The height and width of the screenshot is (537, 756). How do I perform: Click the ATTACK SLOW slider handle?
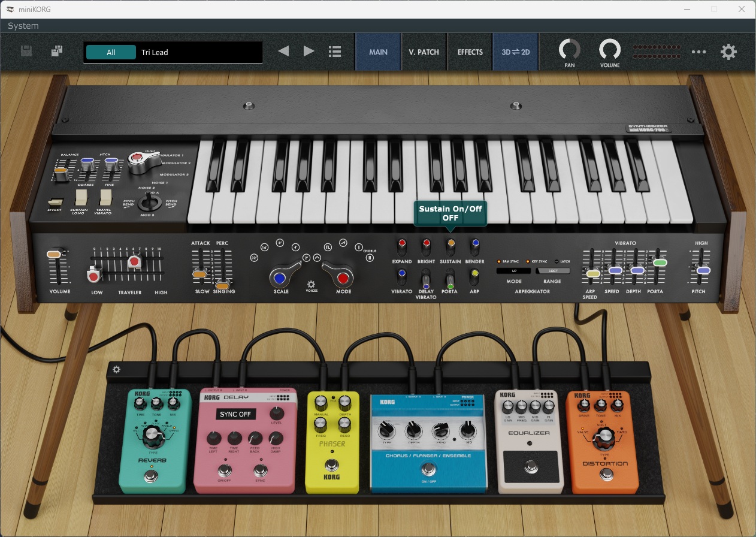click(199, 274)
